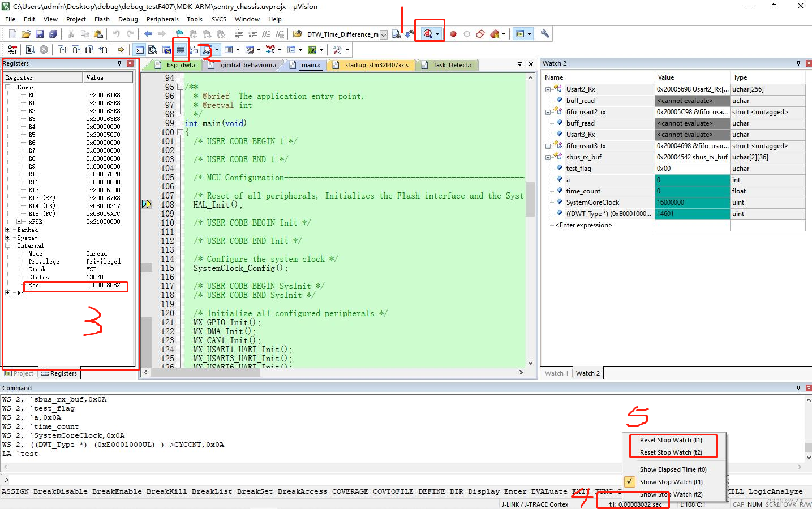Click the Navigate Backwards arrow icon
812x509 pixels.
pyautogui.click(x=148, y=34)
